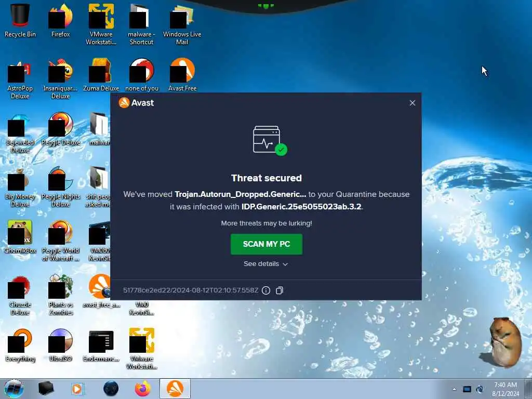Image resolution: width=532 pixels, height=399 pixels.
Task: Click the info icon beside the threat ID
Action: tap(266, 290)
